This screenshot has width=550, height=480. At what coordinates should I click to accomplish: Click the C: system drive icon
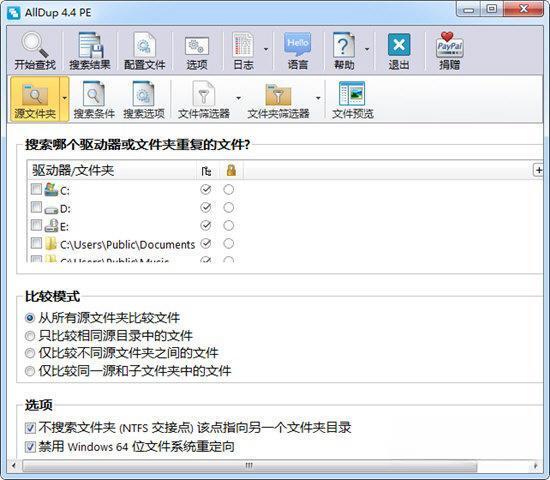tap(51, 189)
